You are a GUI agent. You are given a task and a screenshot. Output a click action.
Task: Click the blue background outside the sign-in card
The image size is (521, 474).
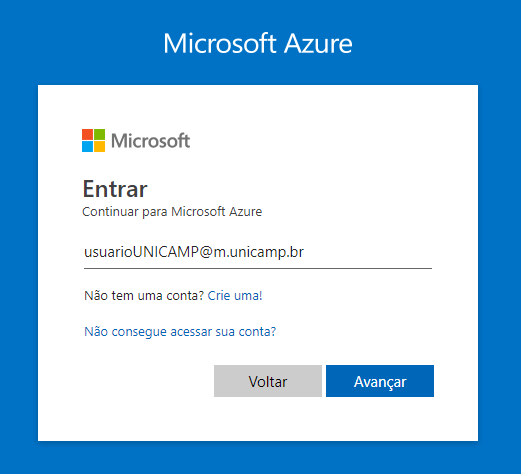tap(19, 233)
